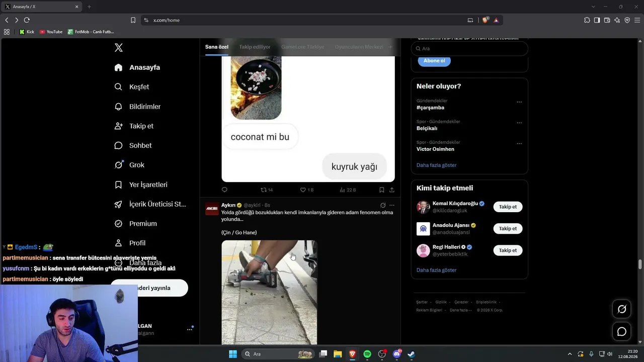644x362 pixels.
Task: Show more accounts to follow link
Action: [436, 270]
